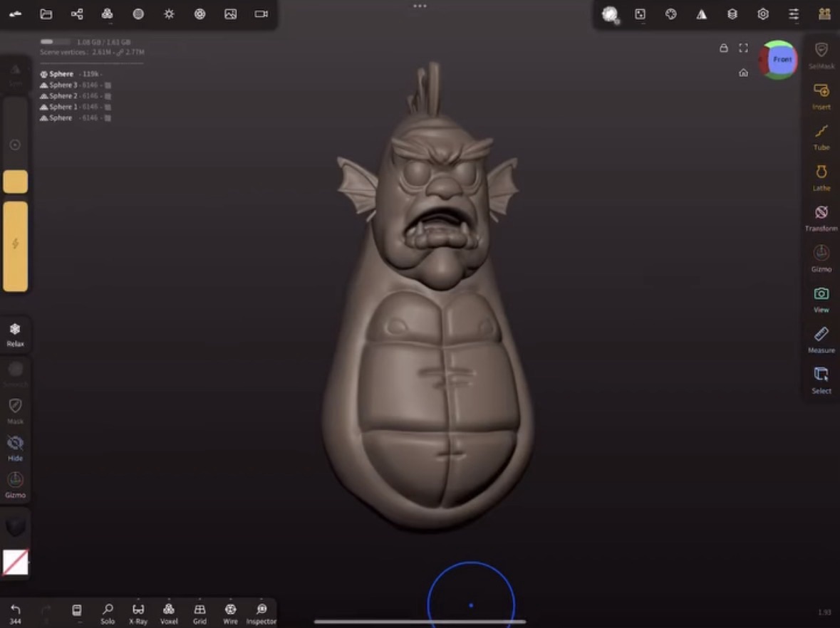
Task: Toggle the Grid display
Action: point(199,613)
